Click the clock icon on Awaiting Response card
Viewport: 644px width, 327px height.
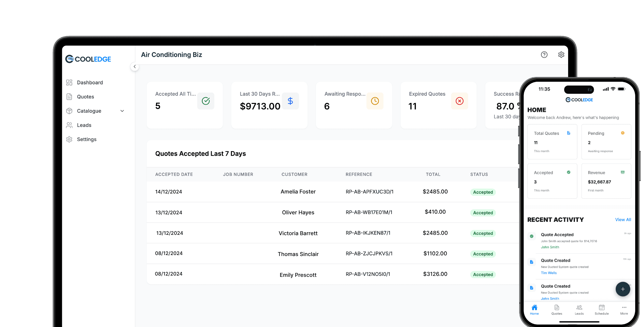click(x=375, y=101)
